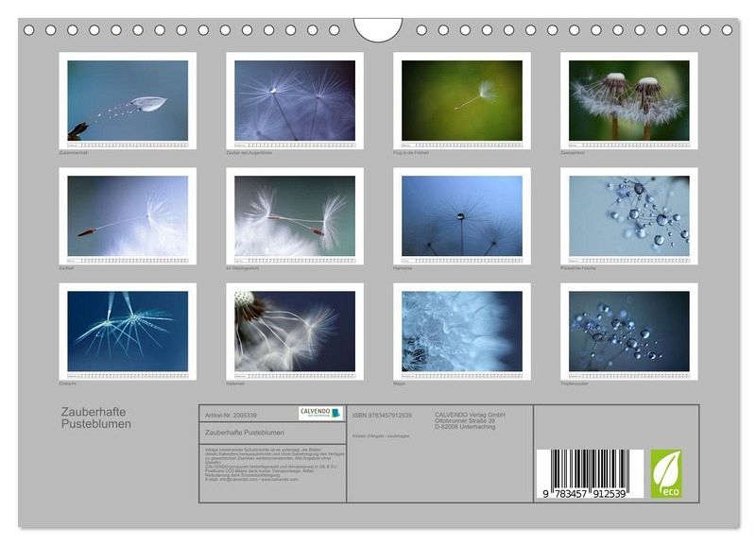Select the 'Zweisamkeit' two dandelions thumbnail
This screenshot has height=545, width=756.
[628, 100]
